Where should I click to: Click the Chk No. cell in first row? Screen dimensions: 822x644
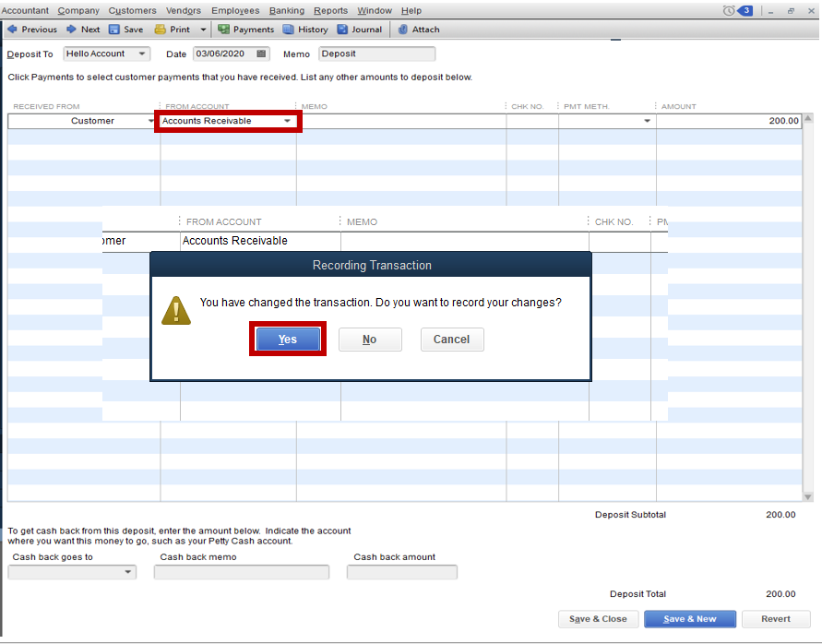click(532, 121)
